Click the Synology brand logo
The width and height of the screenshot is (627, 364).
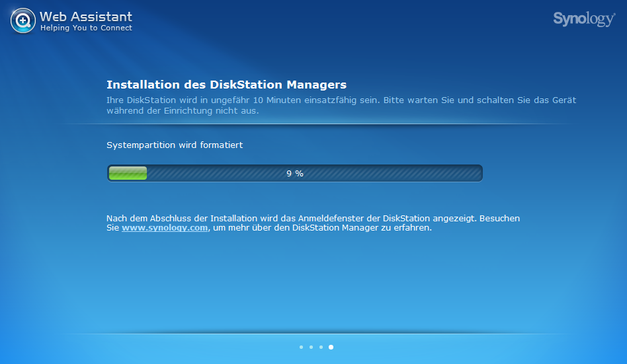click(x=584, y=18)
